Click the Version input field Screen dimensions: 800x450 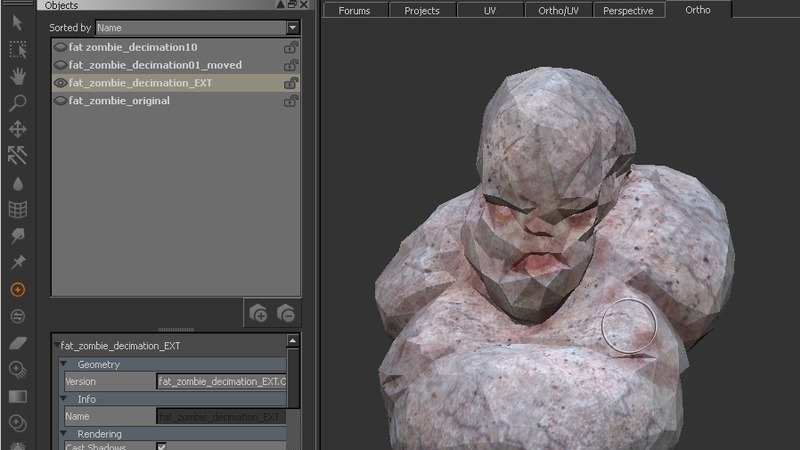click(x=221, y=382)
